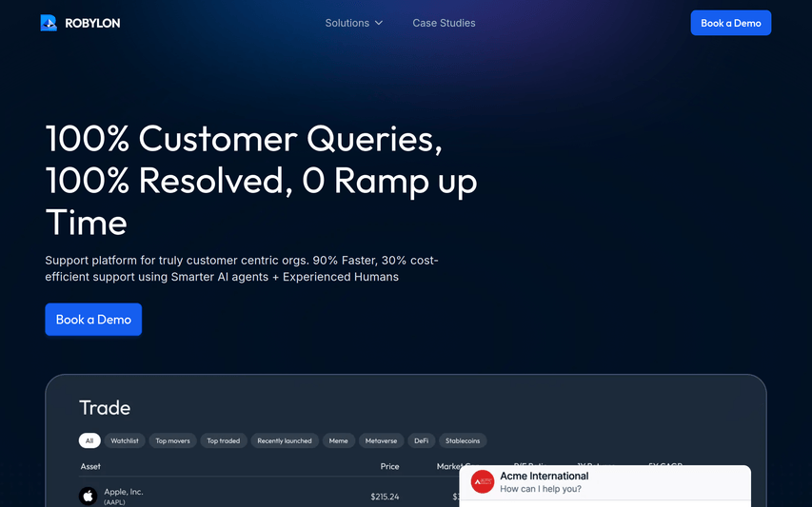
Task: Open the Solutions menu
Action: (347, 23)
